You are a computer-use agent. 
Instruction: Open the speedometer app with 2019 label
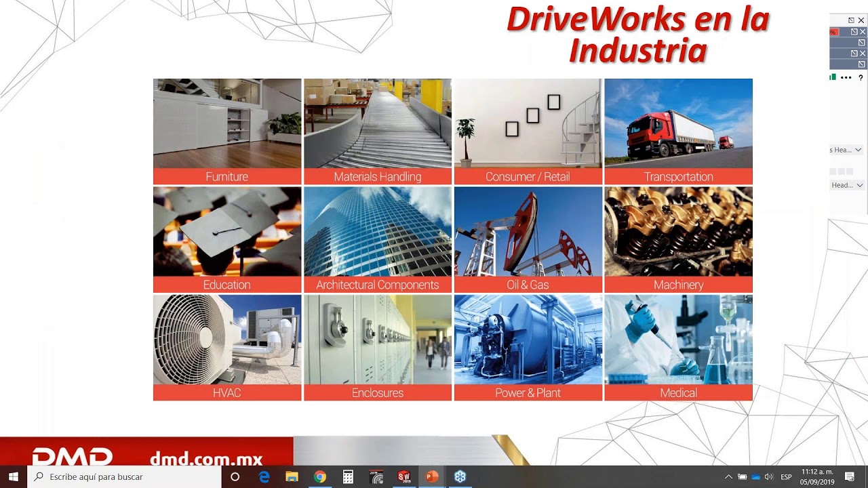pyautogui.click(x=376, y=476)
